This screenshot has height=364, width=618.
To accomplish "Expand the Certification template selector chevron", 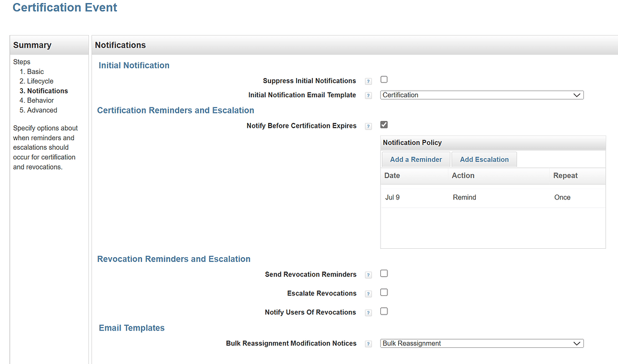I will 577,95.
